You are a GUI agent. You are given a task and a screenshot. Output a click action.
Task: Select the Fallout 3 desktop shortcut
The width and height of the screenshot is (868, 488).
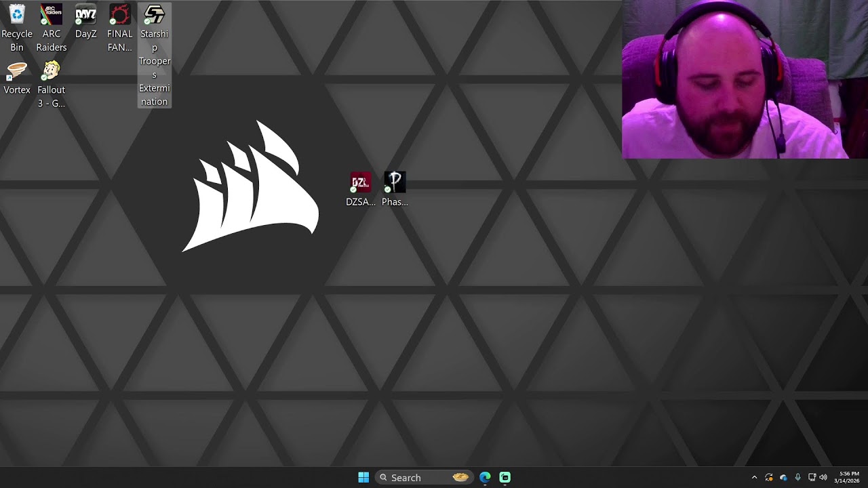(52, 84)
